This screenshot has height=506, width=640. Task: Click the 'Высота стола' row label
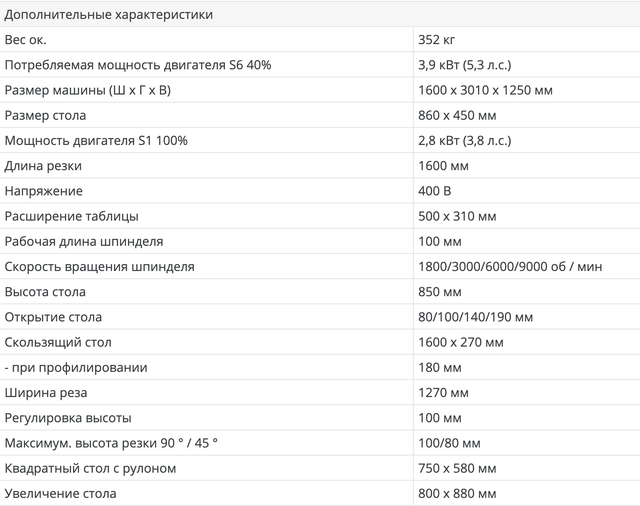[45, 292]
